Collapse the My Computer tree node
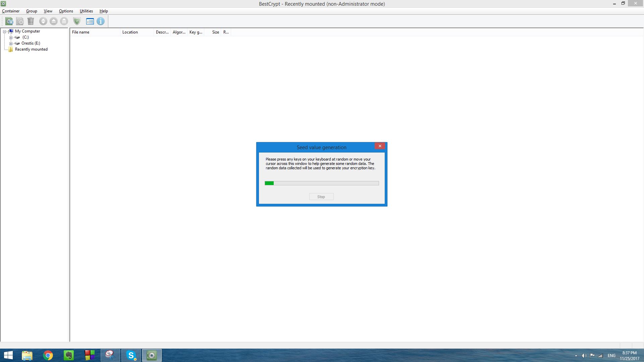 [x=5, y=32]
